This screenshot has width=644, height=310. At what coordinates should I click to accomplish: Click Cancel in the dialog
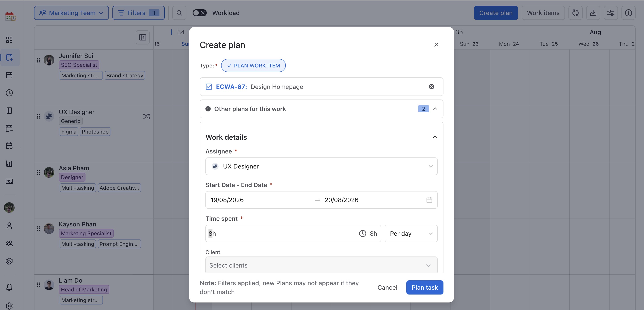click(387, 287)
